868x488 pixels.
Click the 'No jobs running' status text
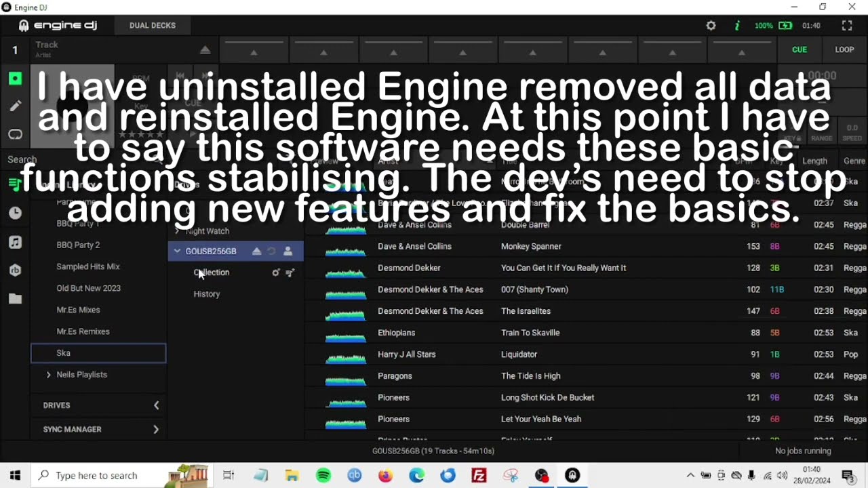coord(803,451)
